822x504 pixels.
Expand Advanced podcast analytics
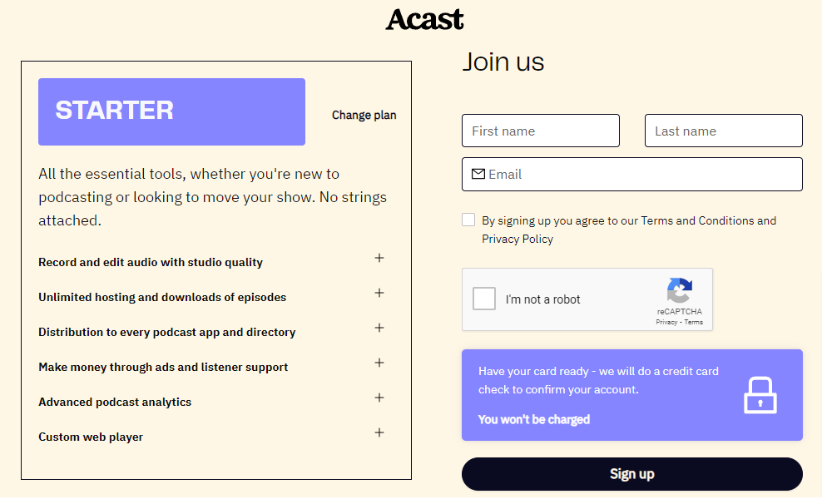pos(379,398)
